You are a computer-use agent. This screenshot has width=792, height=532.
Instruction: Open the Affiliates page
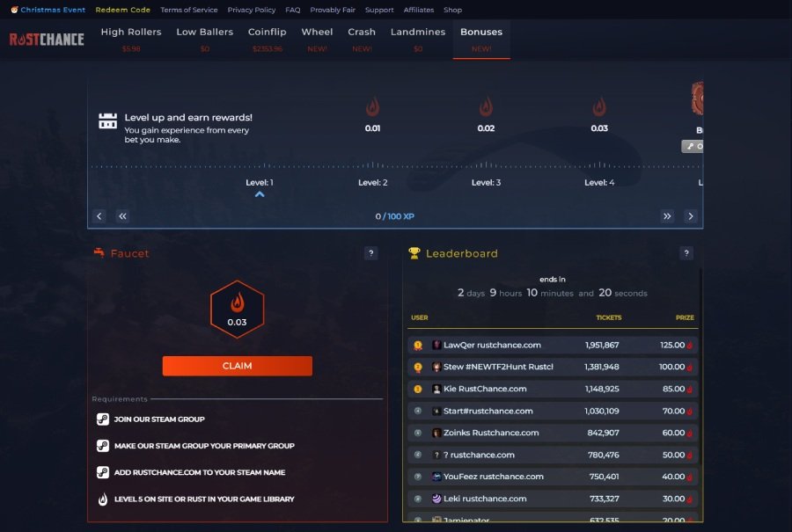(419, 10)
